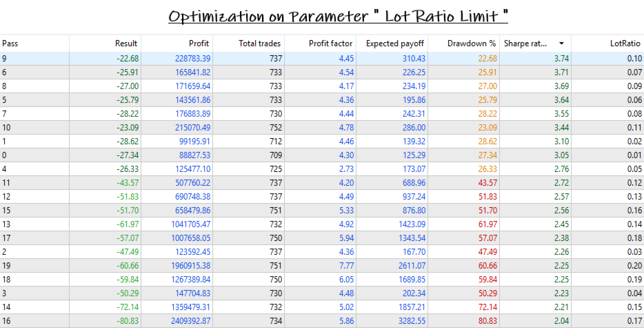This screenshot has width=644, height=328.
Task: Click profit value 88827.53
Action: 194,155
